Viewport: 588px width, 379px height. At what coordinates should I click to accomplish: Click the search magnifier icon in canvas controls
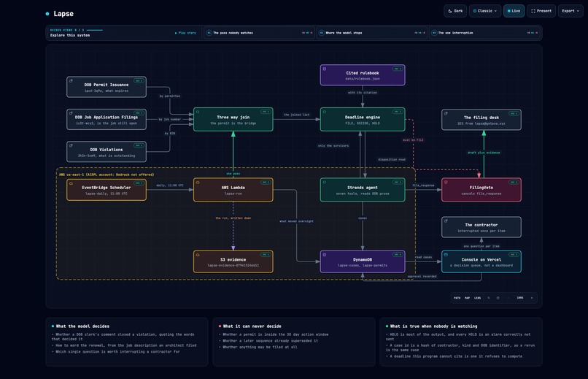point(489,298)
